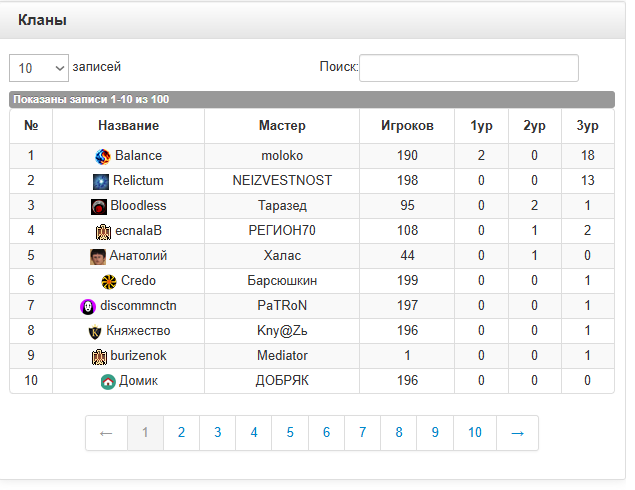Click the next page arrow button
Image resolution: width=635 pixels, height=490 pixels.
[x=517, y=433]
